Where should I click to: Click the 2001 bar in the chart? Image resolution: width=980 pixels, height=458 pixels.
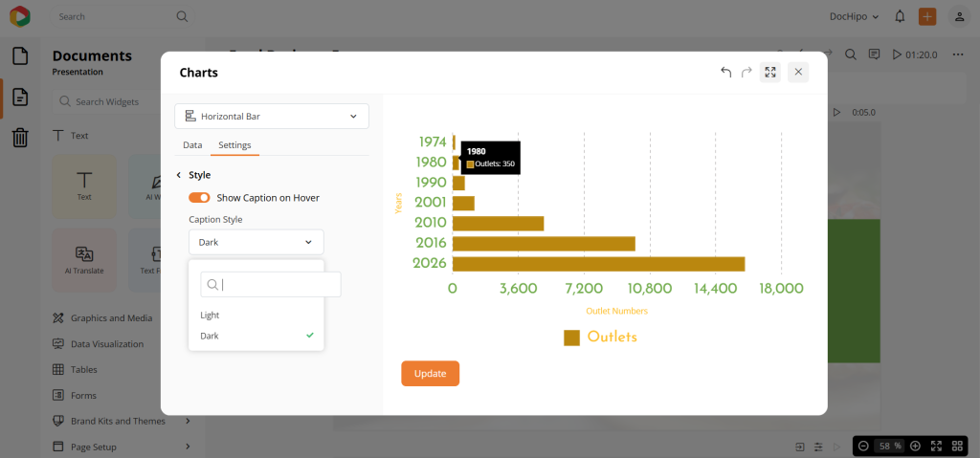point(463,203)
